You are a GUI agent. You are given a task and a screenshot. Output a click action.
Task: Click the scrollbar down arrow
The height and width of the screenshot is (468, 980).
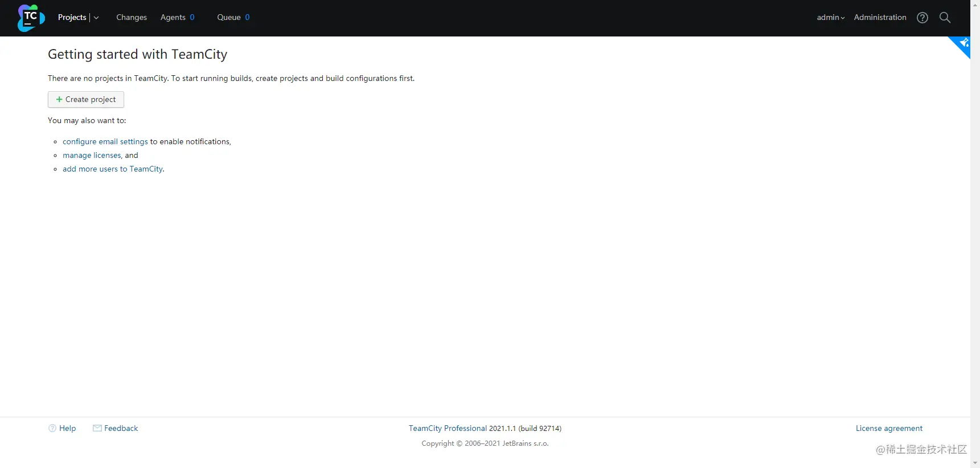click(975, 463)
